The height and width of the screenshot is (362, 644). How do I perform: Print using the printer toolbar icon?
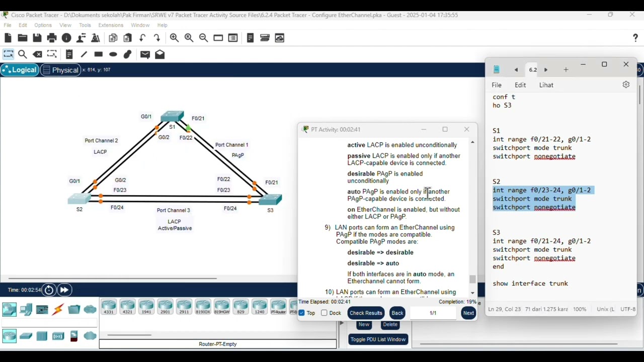[x=52, y=38]
